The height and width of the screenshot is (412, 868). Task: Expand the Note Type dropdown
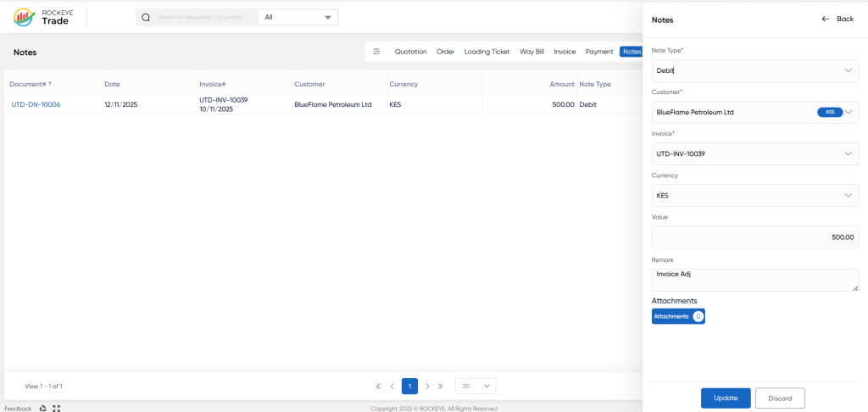[848, 70]
